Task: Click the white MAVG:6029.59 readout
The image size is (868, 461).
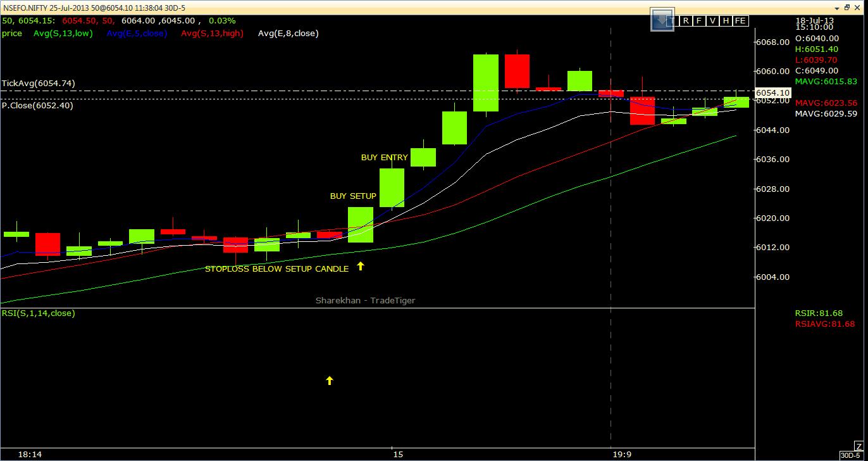Action: (826, 114)
